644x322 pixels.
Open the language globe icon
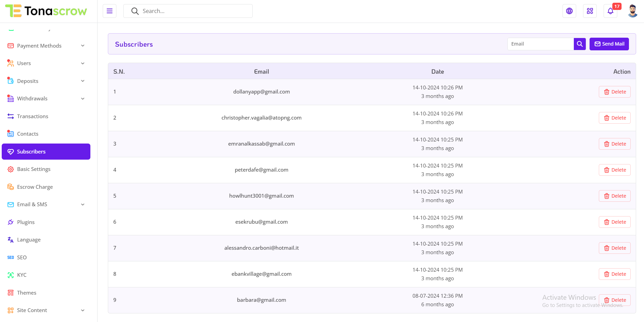[569, 11]
